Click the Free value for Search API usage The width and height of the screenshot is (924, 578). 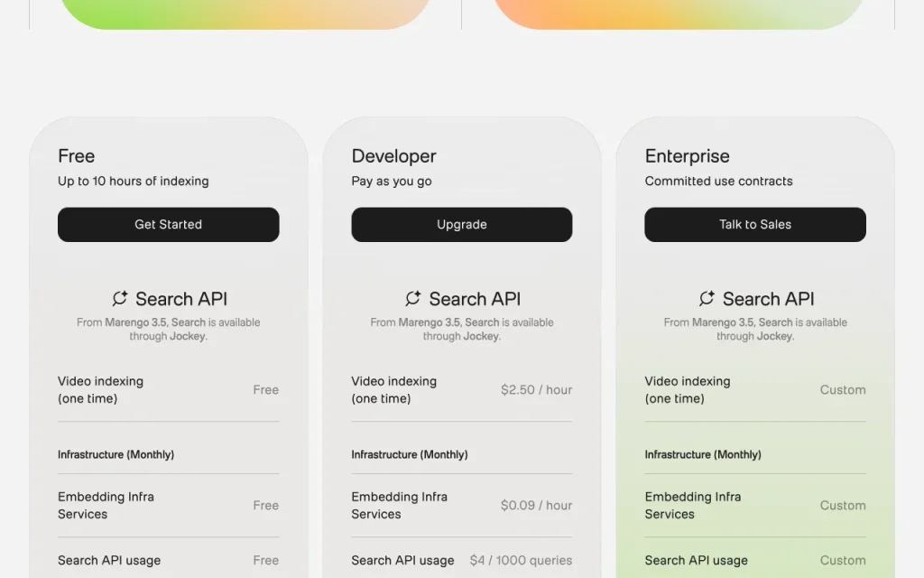[x=266, y=560]
